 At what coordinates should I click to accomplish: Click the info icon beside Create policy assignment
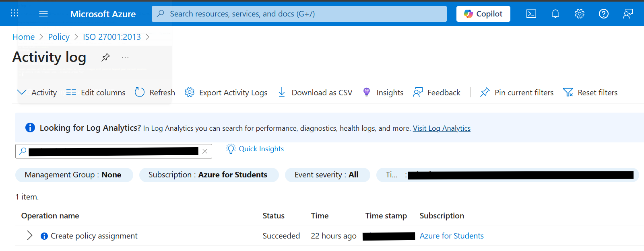(x=44, y=236)
